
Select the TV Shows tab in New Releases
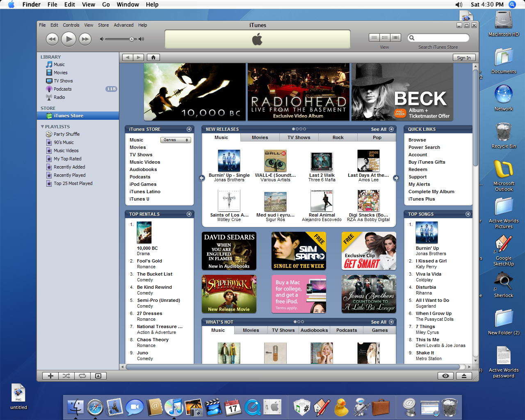pyautogui.click(x=299, y=137)
